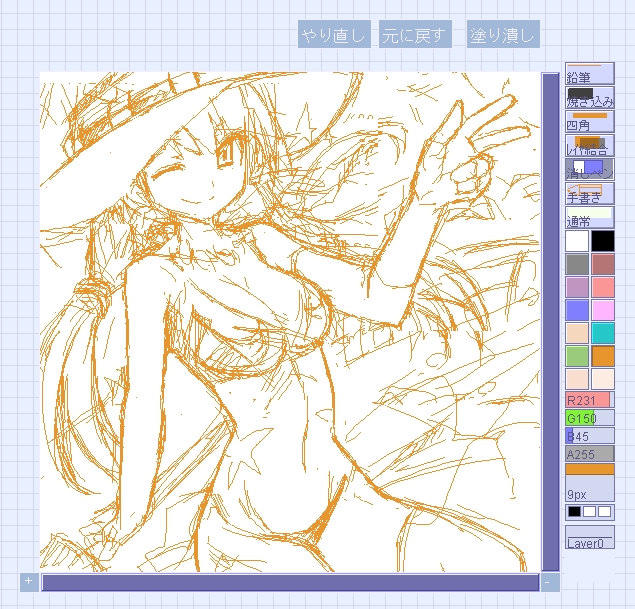Pick the salmon pink swatch

(x=603, y=287)
